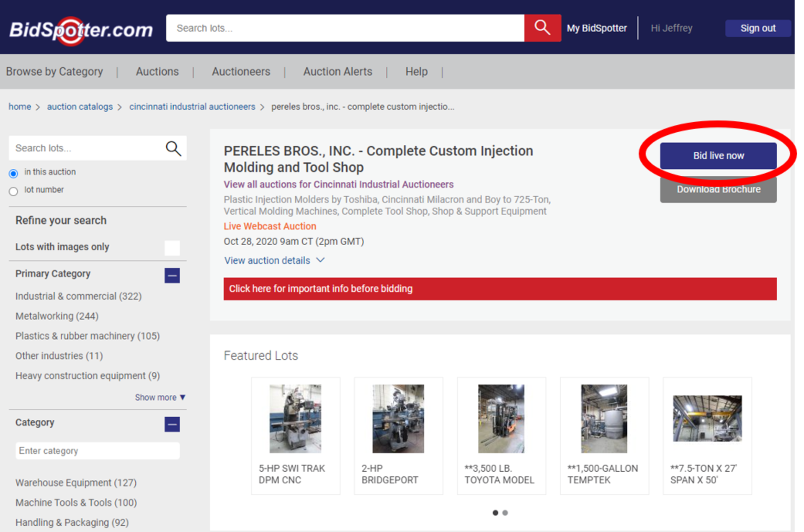The image size is (804, 532).
Task: Filter by Warehouse Equipment (127)
Action: coord(76,483)
